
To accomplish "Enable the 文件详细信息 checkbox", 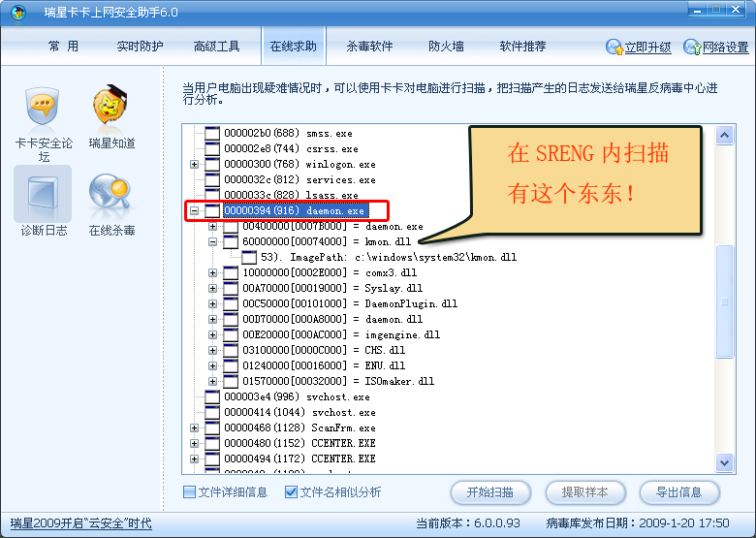I will click(189, 492).
